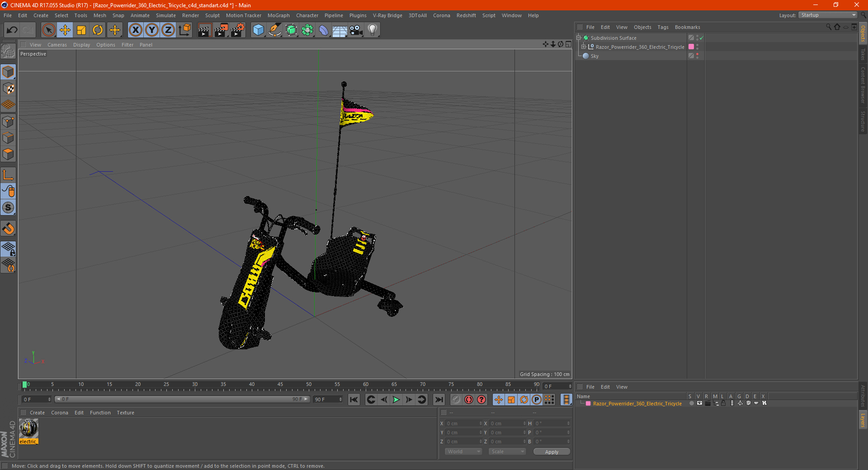868x470 pixels.
Task: Go to end of animation
Action: point(439,399)
